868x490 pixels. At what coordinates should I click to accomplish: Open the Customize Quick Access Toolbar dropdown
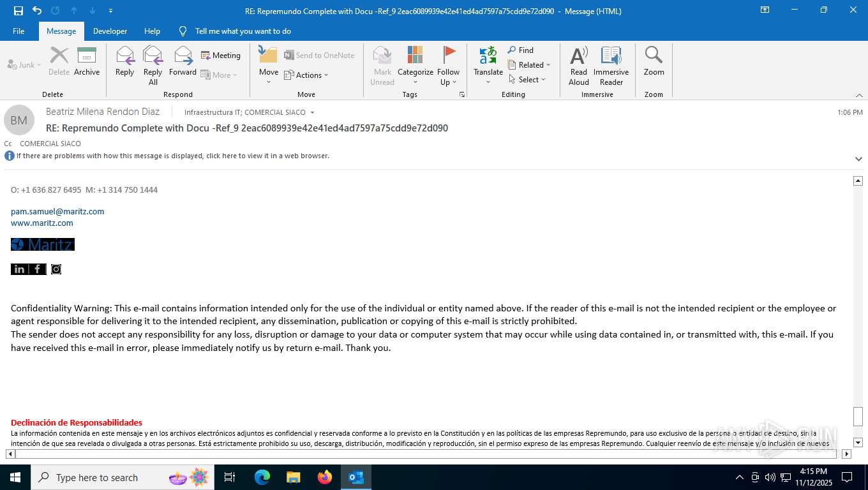tap(111, 11)
